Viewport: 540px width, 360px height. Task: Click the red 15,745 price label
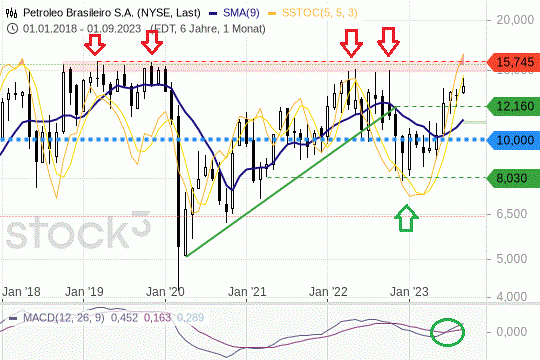pyautogui.click(x=513, y=62)
